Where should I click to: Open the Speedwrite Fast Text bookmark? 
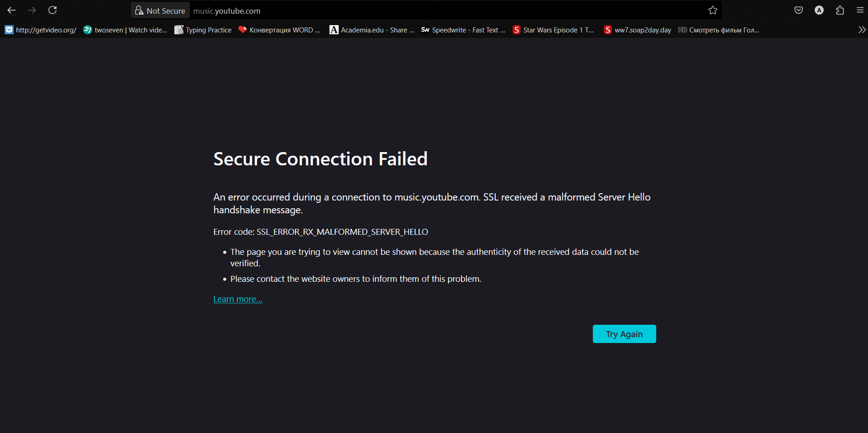pyautogui.click(x=463, y=30)
